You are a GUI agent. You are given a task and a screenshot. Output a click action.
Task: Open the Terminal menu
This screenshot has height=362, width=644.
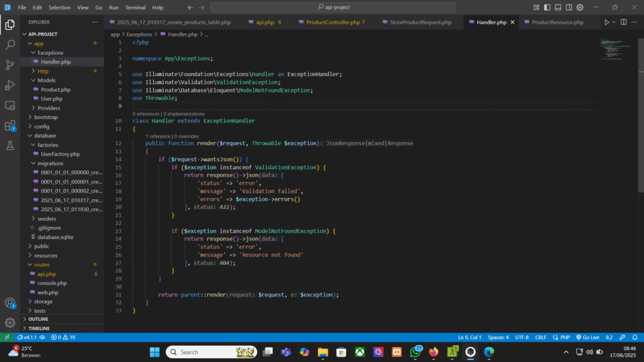135,8
